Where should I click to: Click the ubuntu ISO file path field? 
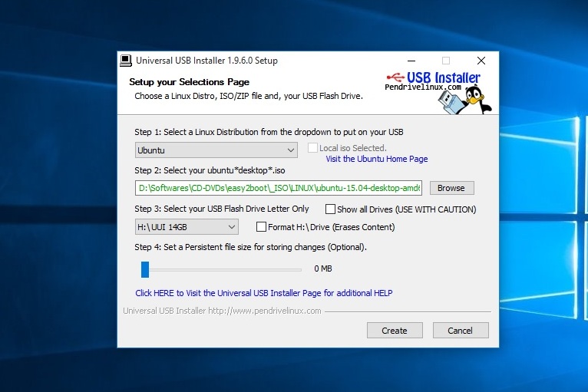click(x=279, y=188)
